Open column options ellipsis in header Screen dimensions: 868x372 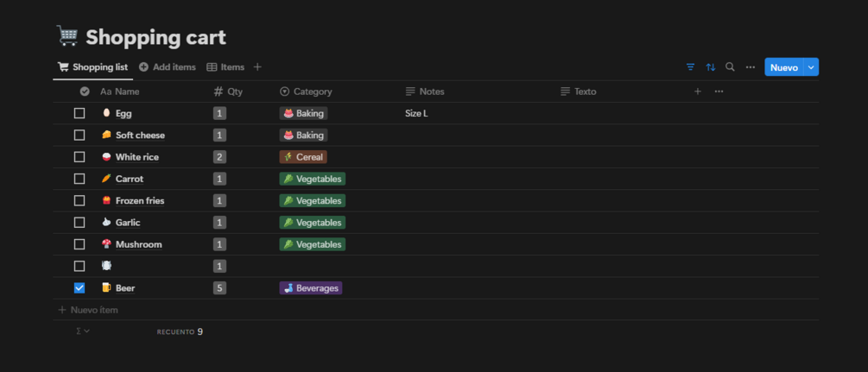click(x=719, y=91)
